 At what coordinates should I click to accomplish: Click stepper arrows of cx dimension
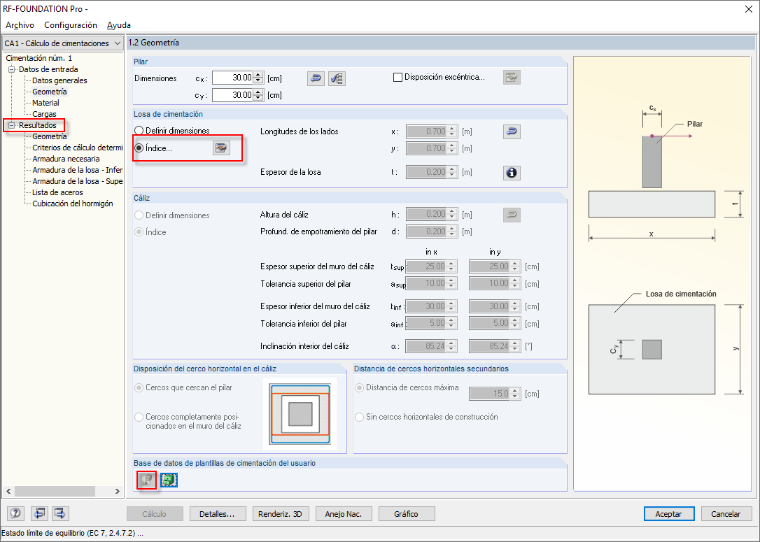(258, 78)
